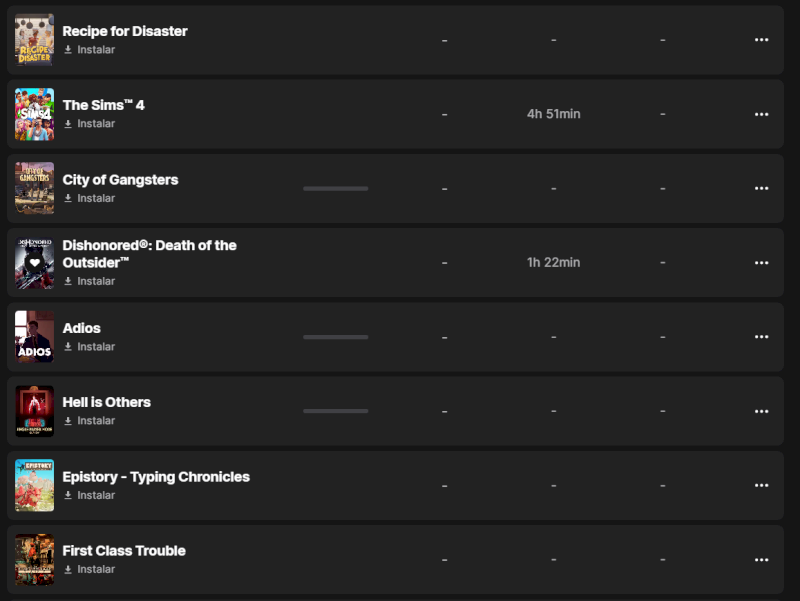Click Instalar under The Sims 4
Screen dimensions: 800x601
point(90,124)
